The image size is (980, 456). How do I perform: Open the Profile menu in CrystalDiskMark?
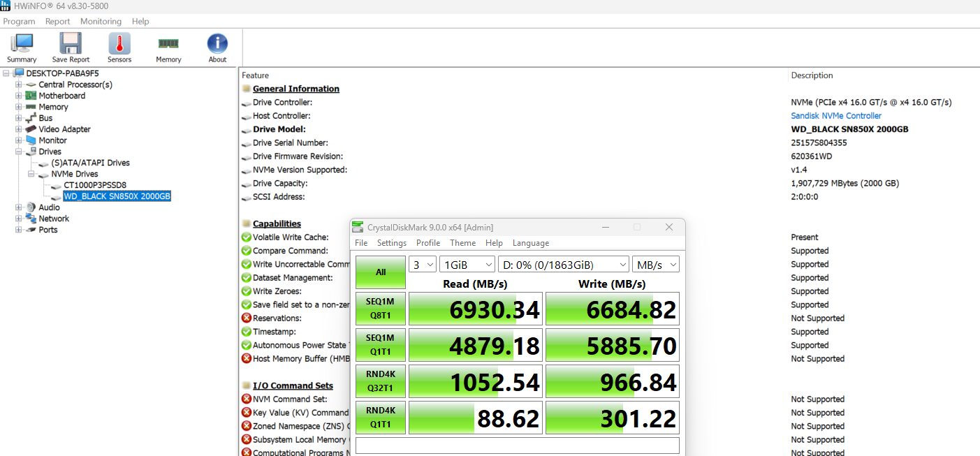428,243
